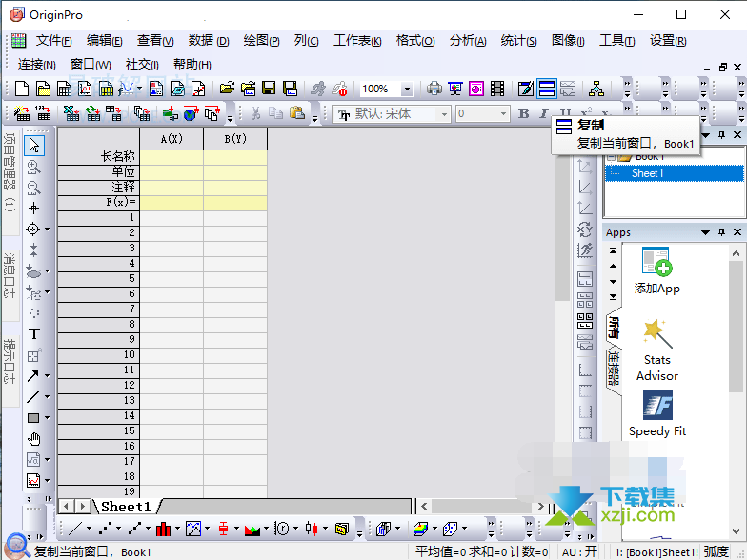This screenshot has height=560, width=747.
Task: Click the New Notes icon
Action: click(177, 89)
